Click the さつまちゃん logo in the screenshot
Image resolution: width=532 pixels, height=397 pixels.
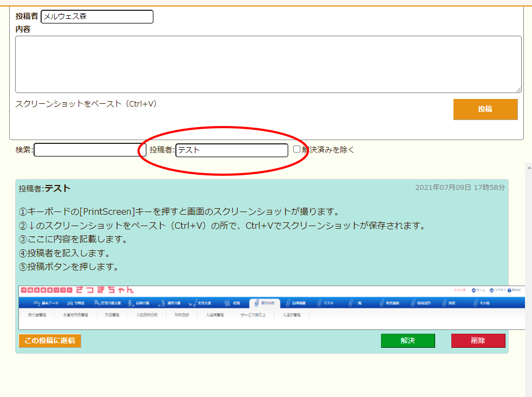[x=105, y=290]
